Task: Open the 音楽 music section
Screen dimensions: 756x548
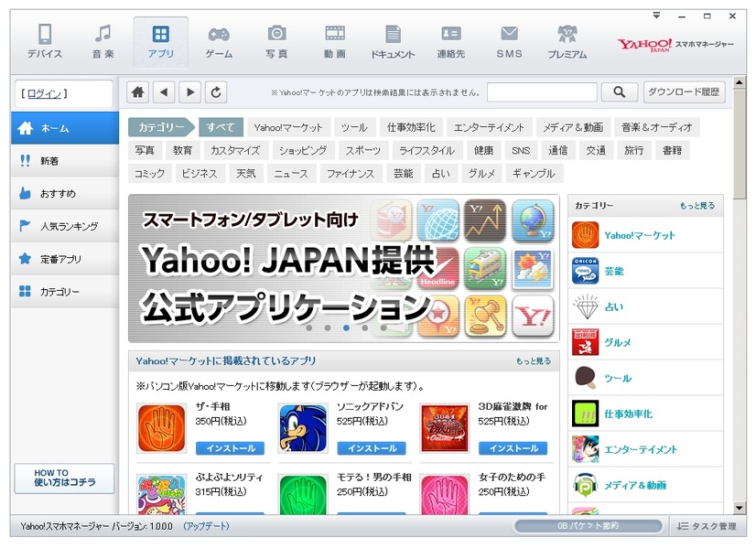Action: 103,42
